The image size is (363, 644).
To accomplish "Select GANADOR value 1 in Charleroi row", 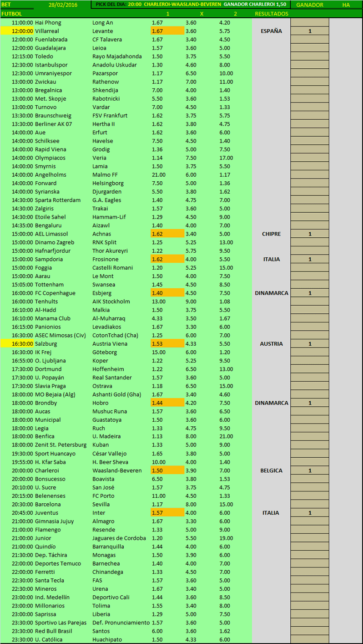I will coord(310,470).
